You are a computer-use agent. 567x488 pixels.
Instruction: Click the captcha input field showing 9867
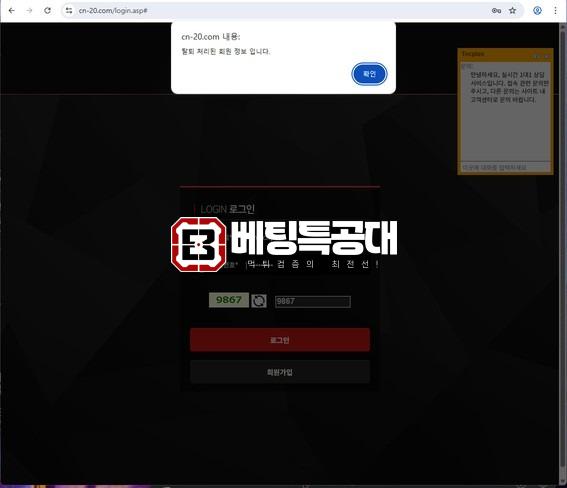[313, 301]
